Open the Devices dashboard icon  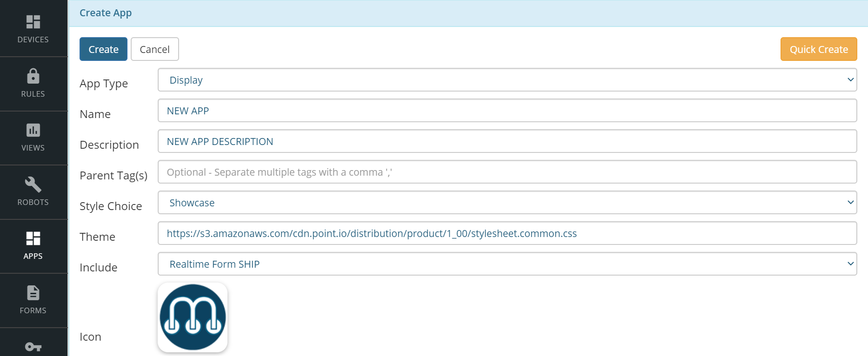pos(33,22)
